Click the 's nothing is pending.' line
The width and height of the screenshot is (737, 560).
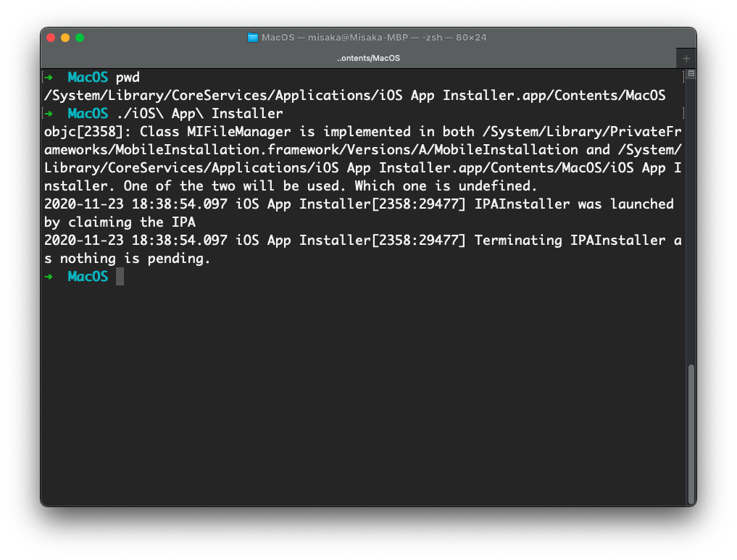pyautogui.click(x=128, y=259)
